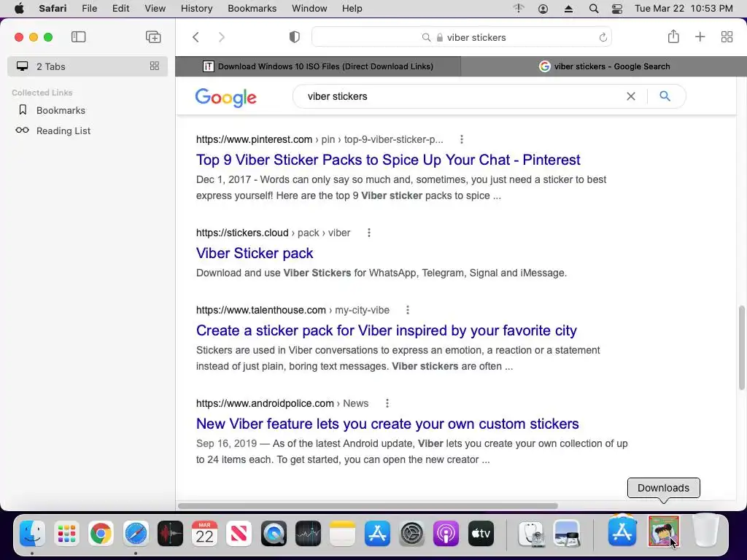Open the tab grid beside 2 Tabs

pos(155,66)
